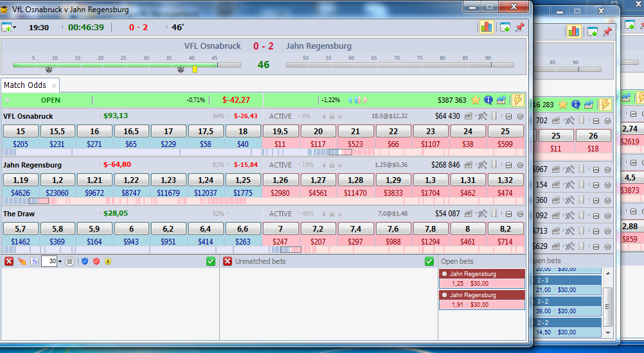
Task: Click the blue S stake icon
Action: [x=34, y=261]
